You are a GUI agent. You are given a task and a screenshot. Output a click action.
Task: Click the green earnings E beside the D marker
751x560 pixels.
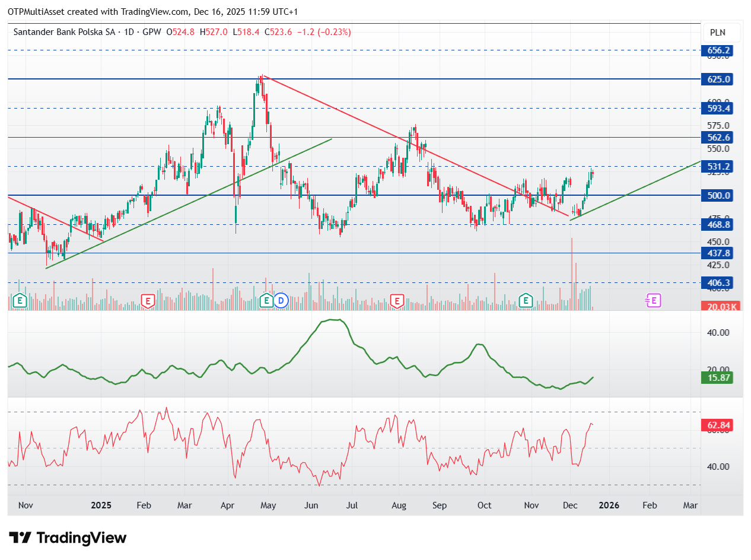click(x=266, y=301)
